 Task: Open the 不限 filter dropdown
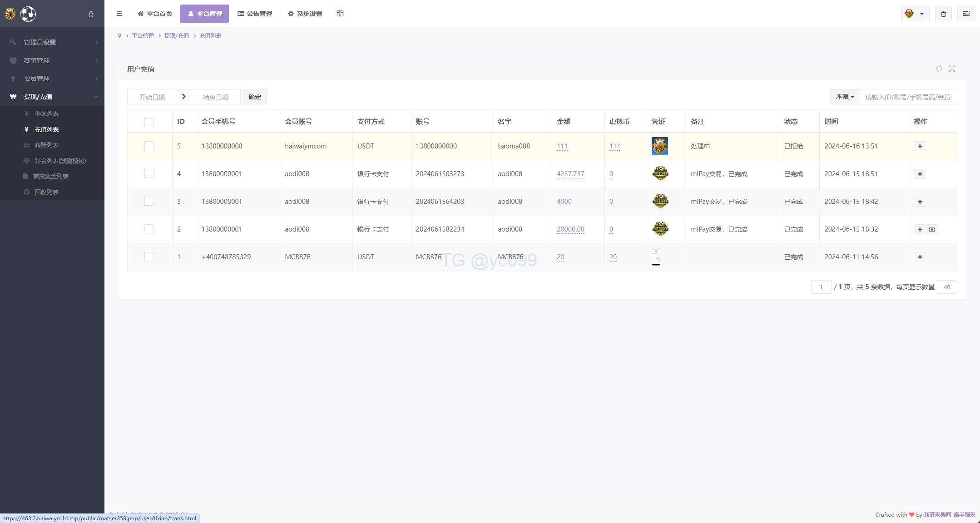point(845,97)
